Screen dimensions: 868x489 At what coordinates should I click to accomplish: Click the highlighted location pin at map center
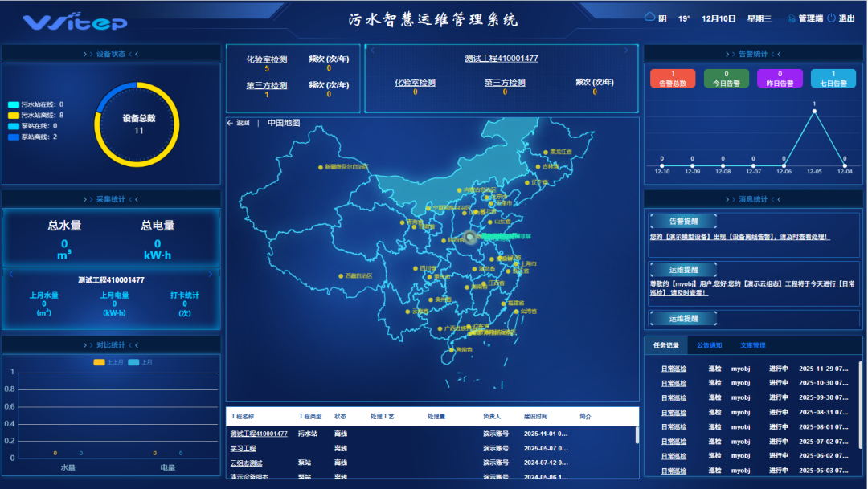tap(469, 238)
